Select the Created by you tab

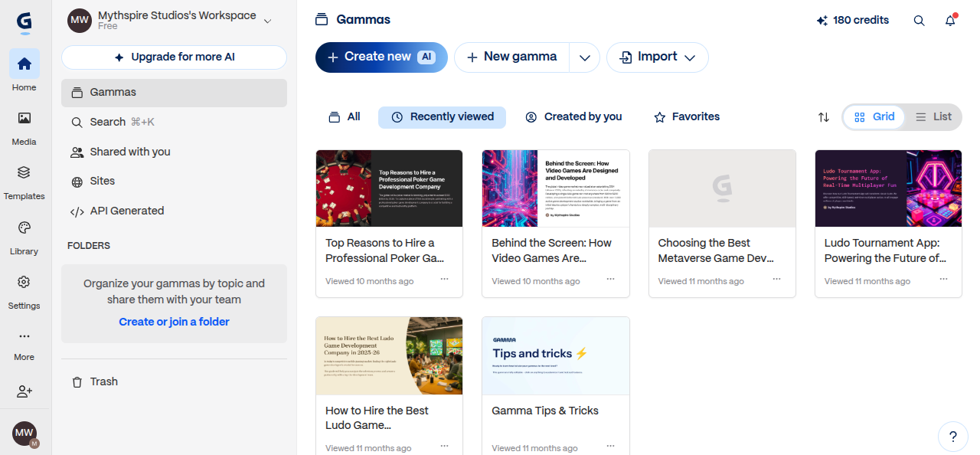(x=573, y=117)
